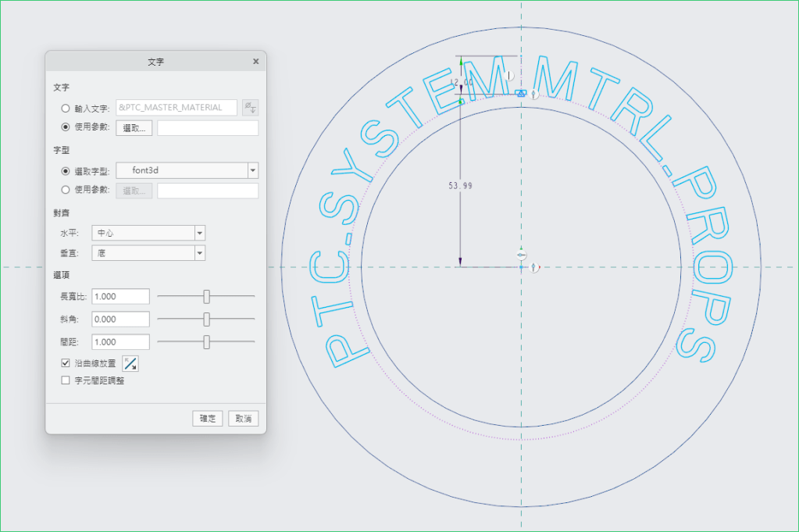Click the text symbol insert icon

[x=250, y=108]
